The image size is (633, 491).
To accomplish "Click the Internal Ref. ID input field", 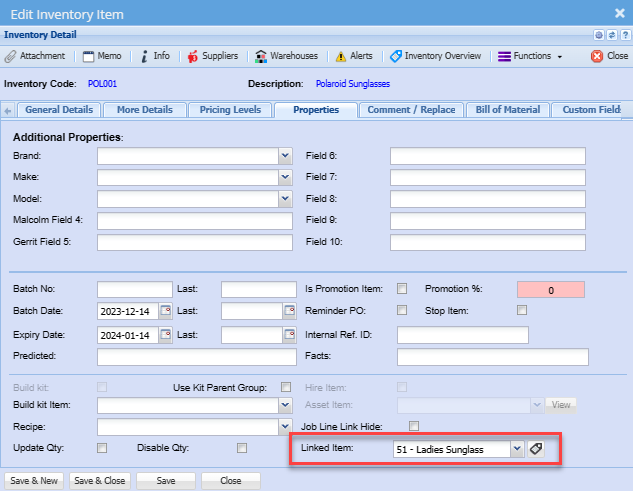I will click(x=462, y=335).
